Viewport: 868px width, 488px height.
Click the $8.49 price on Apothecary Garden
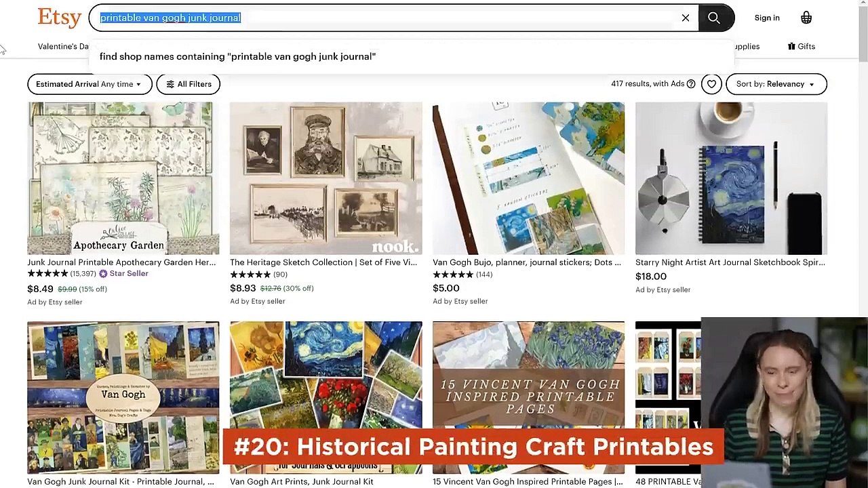tap(40, 289)
